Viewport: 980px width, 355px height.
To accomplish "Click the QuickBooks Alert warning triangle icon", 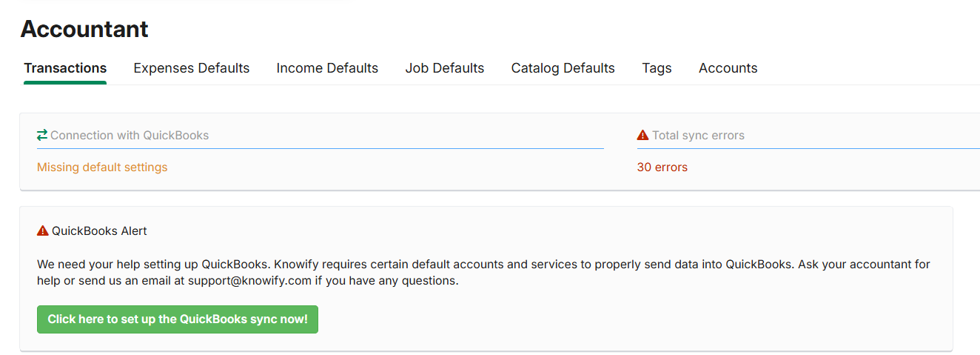I will (x=43, y=230).
